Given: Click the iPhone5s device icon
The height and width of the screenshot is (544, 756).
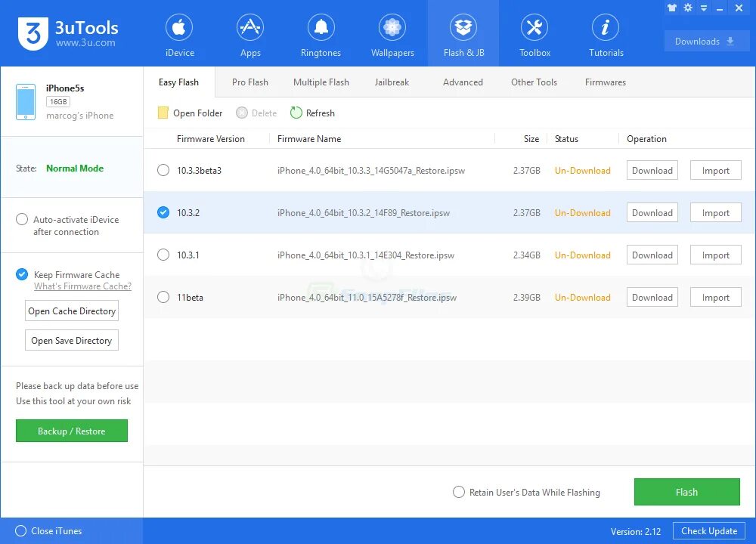Looking at the screenshot, I should (x=26, y=102).
